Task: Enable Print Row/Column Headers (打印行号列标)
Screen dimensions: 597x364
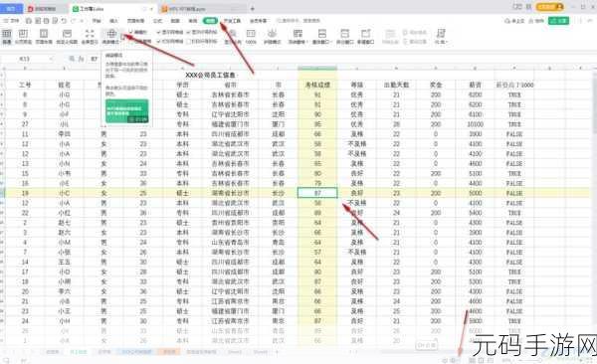Action: (x=202, y=41)
